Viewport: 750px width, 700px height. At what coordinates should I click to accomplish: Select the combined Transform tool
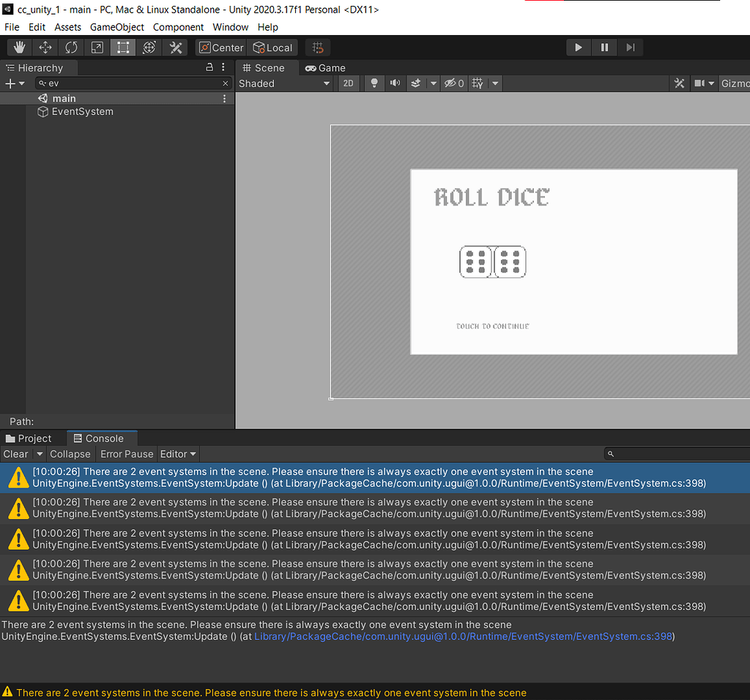(x=149, y=47)
